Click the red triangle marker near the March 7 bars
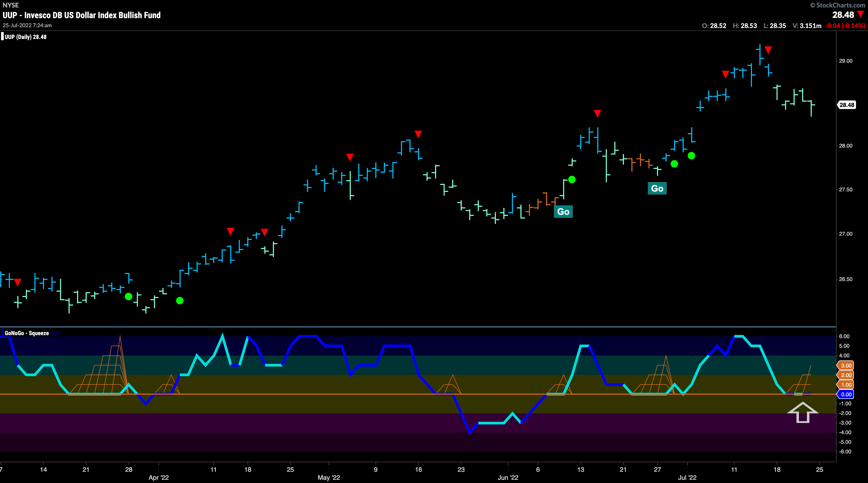This screenshot has height=483, width=868. 18,282
